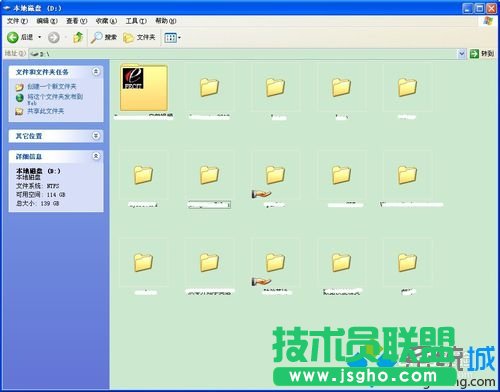Open the 工具(T) menu

point(136,21)
